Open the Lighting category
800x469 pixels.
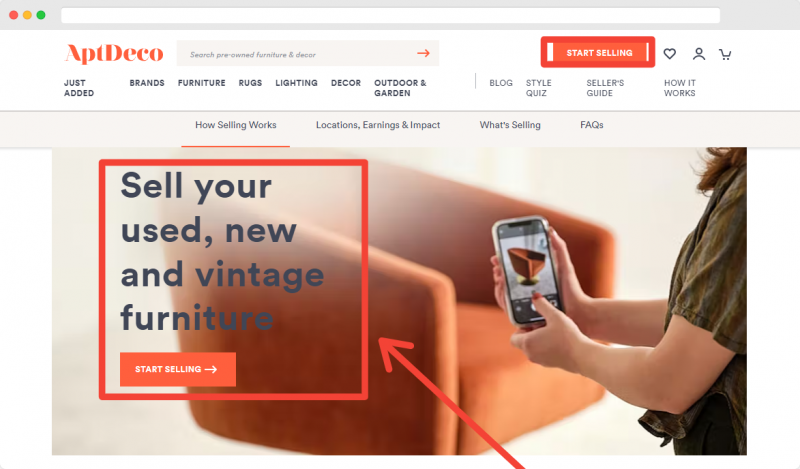tap(296, 83)
